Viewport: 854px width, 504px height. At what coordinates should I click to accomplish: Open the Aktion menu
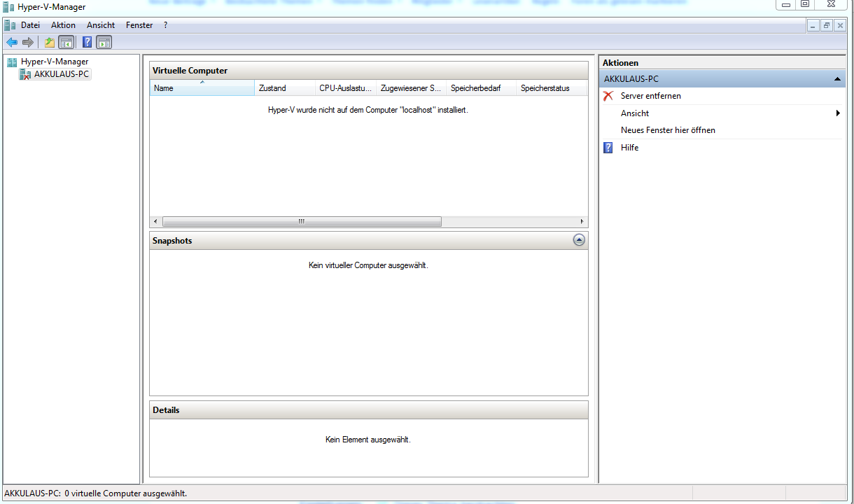coord(63,25)
